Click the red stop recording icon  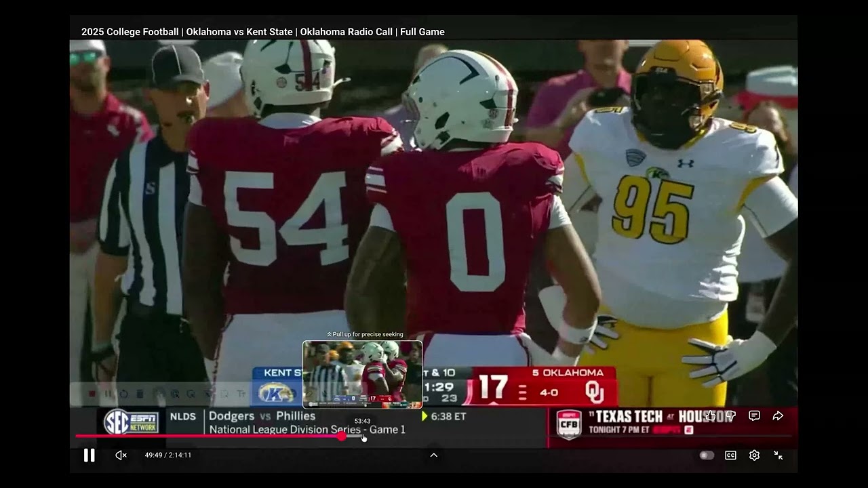pyautogui.click(x=92, y=394)
